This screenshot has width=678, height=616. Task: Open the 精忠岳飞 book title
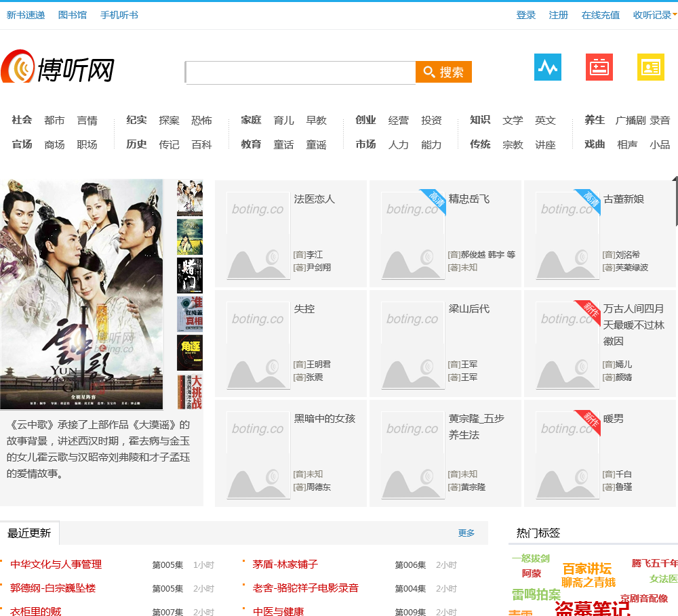469,199
